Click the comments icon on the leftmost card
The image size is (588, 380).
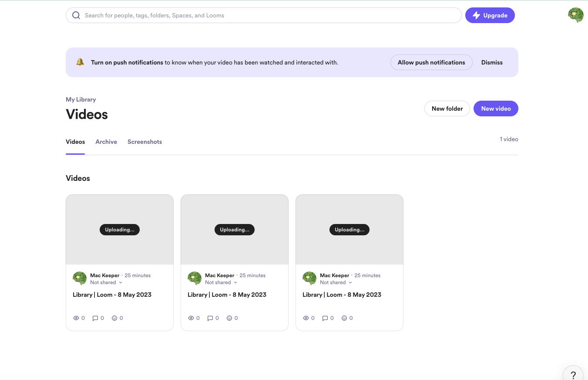pyautogui.click(x=95, y=318)
